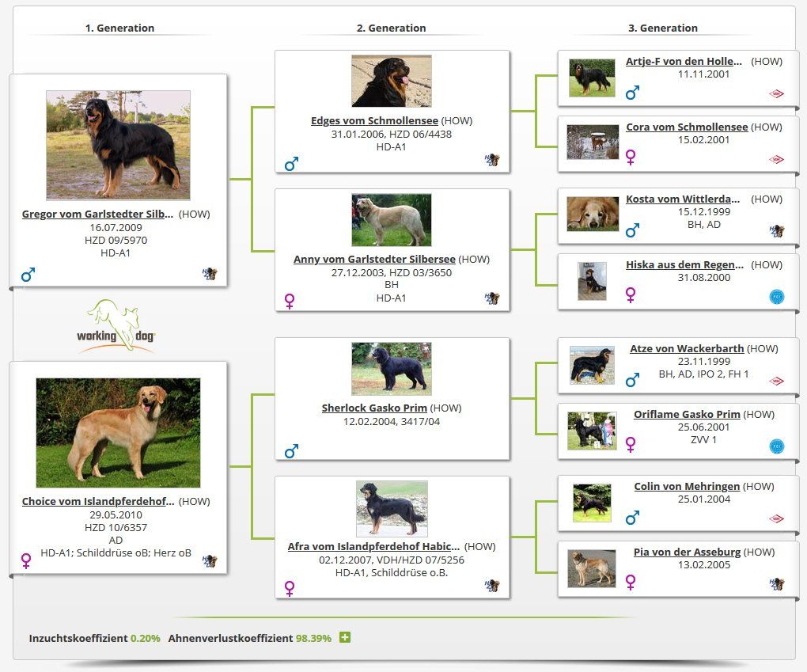Click the male symbol on Sherlock Gasko Prim card
Viewport: 807px width, 672px height.
click(x=291, y=451)
